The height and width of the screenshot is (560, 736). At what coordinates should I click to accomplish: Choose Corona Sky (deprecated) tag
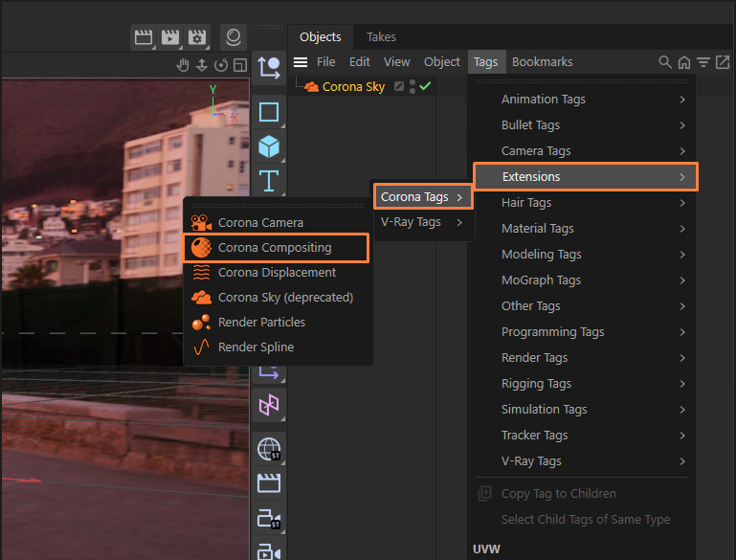click(278, 297)
